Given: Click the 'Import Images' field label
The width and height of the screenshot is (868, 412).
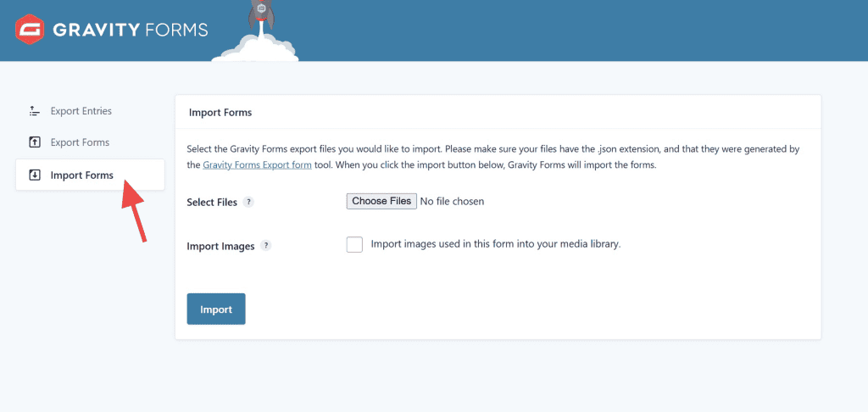Looking at the screenshot, I should tap(221, 246).
